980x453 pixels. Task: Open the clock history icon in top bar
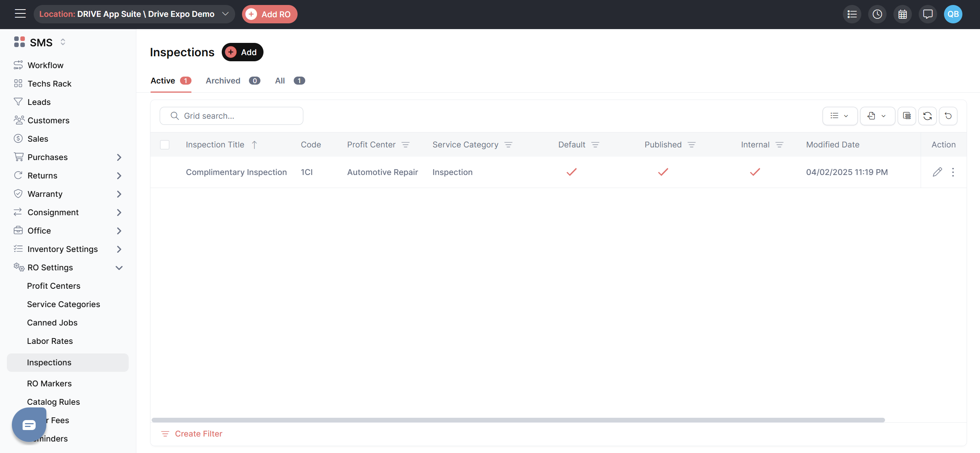[x=877, y=14]
